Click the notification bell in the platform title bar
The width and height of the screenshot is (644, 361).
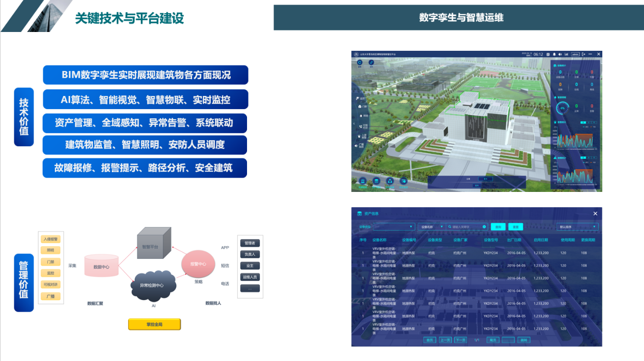(x=555, y=54)
